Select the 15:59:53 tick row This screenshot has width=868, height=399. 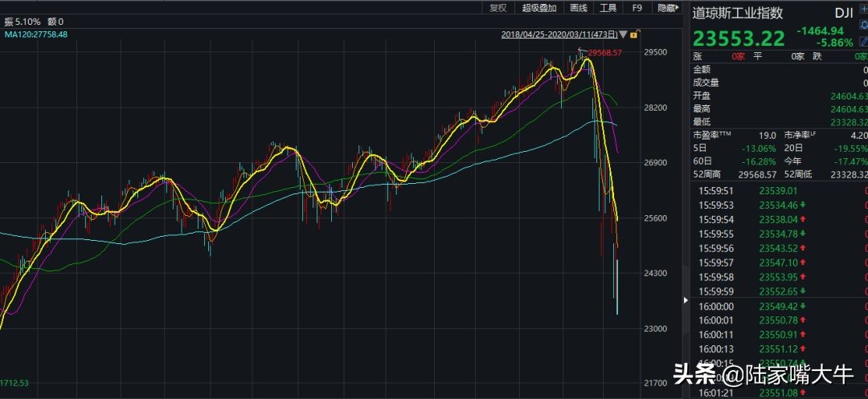coord(780,206)
